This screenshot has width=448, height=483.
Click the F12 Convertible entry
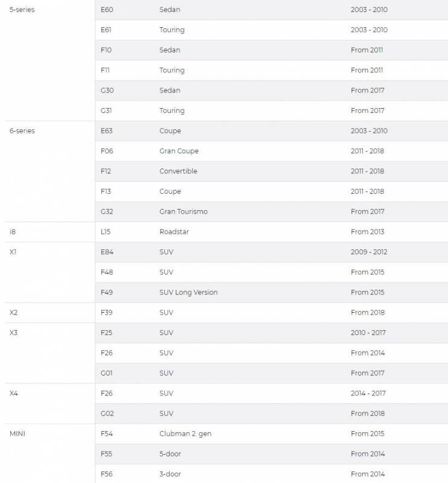click(178, 171)
